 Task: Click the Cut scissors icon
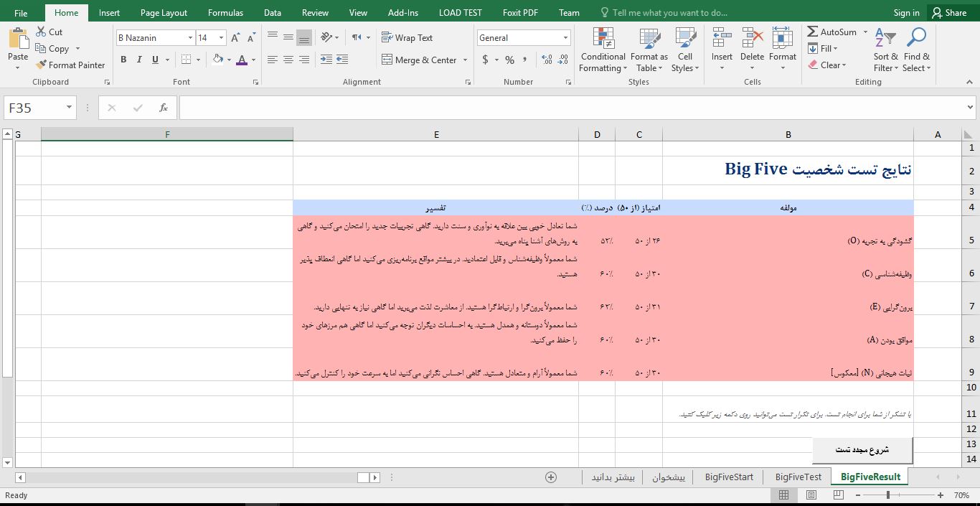[40, 32]
